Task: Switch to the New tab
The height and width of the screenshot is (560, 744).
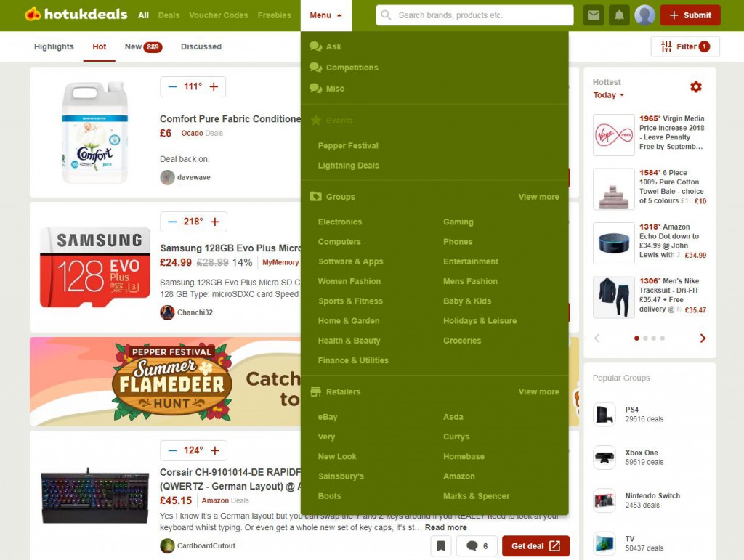Action: (143, 46)
